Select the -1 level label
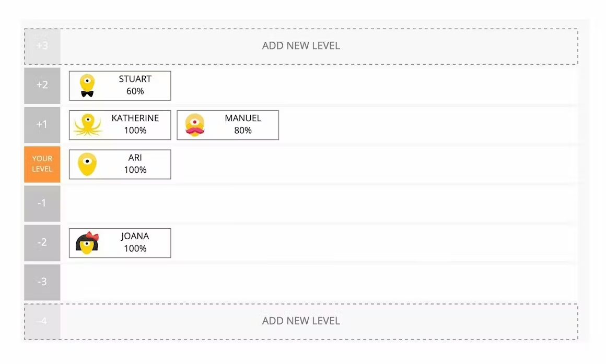Viewport: 606px width, 364px height. (x=42, y=203)
